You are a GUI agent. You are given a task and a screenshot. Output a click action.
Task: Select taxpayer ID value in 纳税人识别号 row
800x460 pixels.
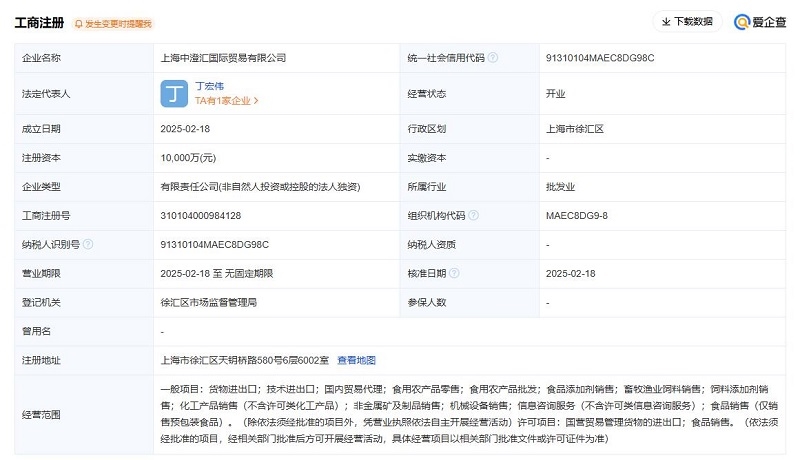214,245
